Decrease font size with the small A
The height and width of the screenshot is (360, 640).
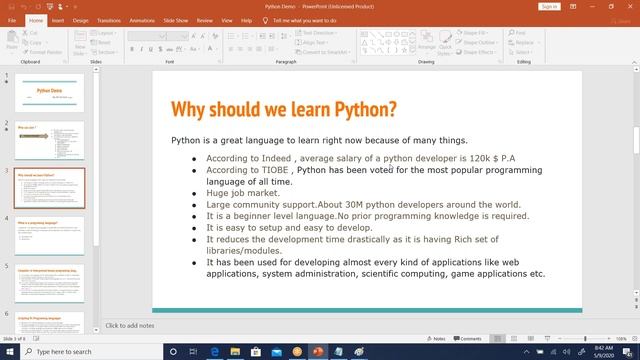[x=202, y=36]
